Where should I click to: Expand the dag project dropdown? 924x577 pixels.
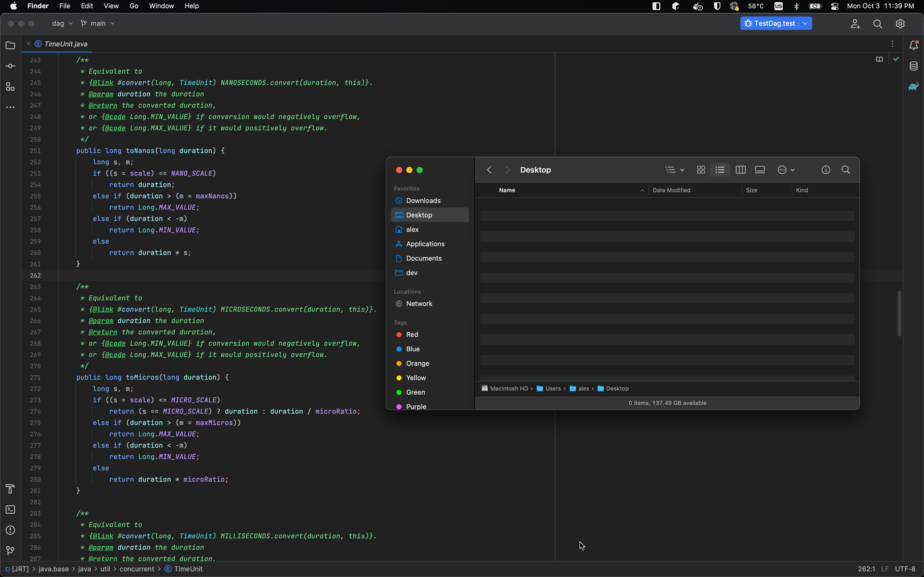tap(62, 24)
